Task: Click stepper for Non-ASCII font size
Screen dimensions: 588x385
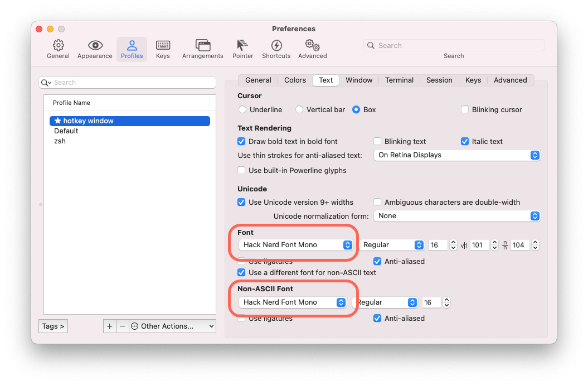Action: pyautogui.click(x=446, y=302)
